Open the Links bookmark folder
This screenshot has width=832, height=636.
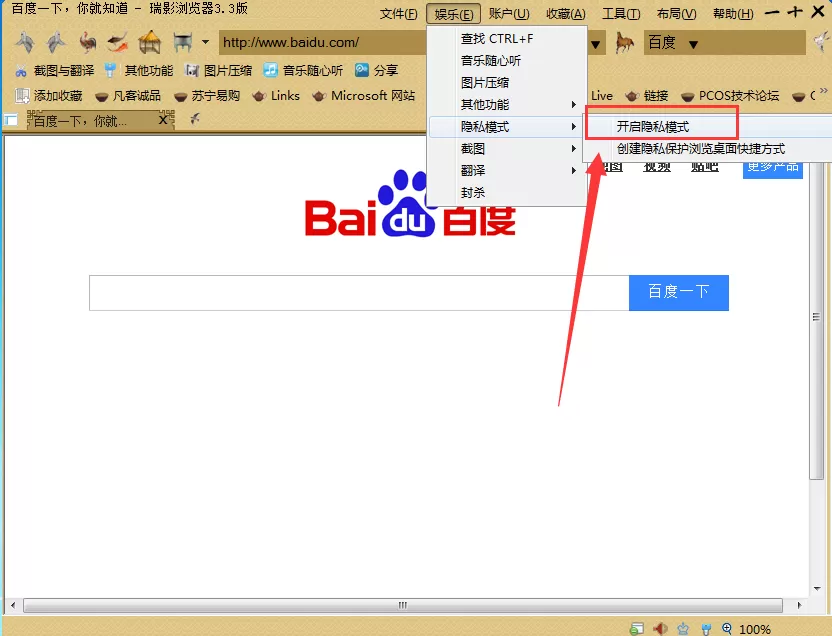(276, 95)
